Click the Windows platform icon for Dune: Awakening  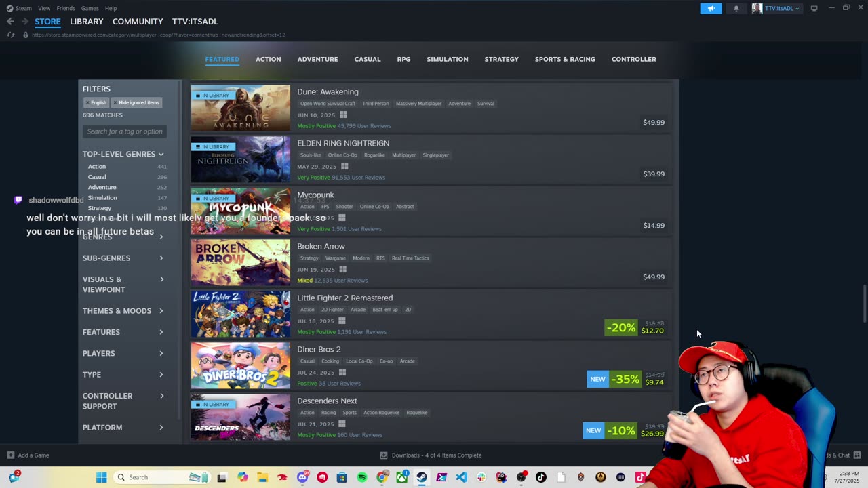click(x=343, y=115)
